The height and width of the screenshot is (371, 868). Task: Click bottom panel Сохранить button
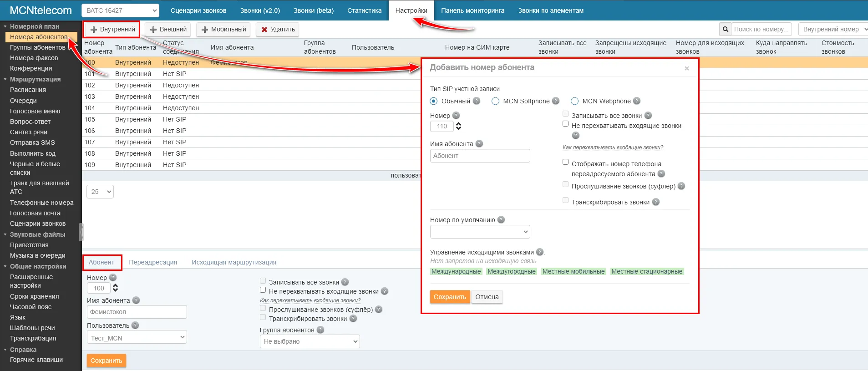coord(106,361)
